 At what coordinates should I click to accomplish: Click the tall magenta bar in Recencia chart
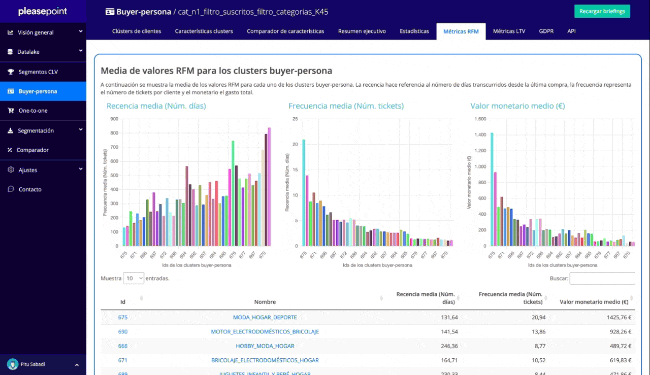coord(269,187)
